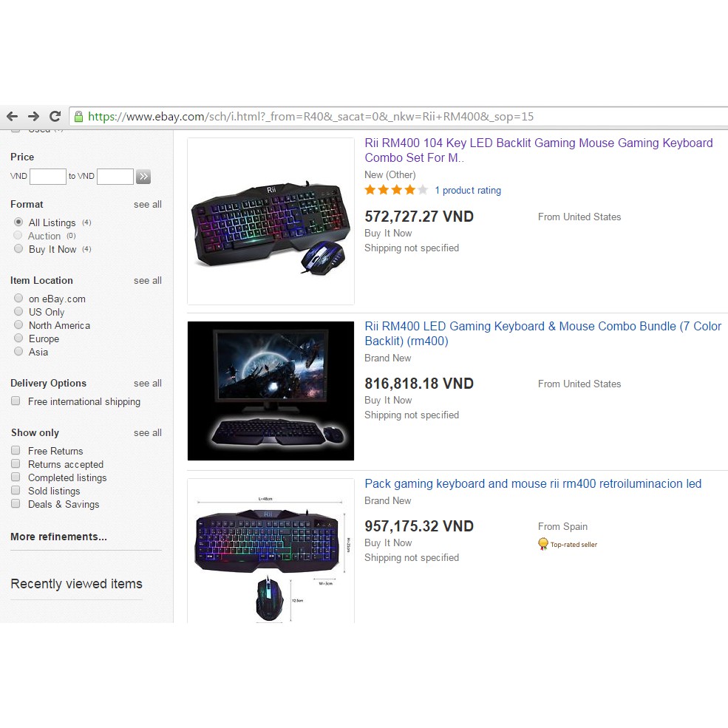The image size is (728, 728).
Task: Expand Show only see all
Action: (148, 432)
